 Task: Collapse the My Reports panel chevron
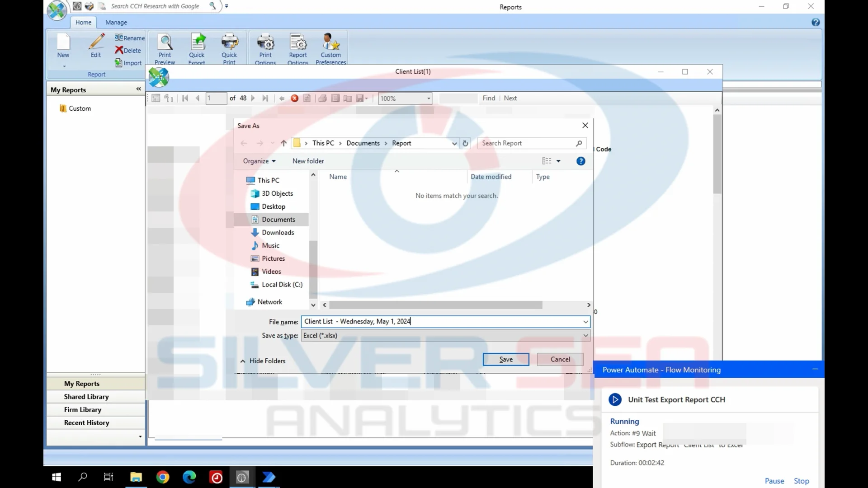[138, 89]
